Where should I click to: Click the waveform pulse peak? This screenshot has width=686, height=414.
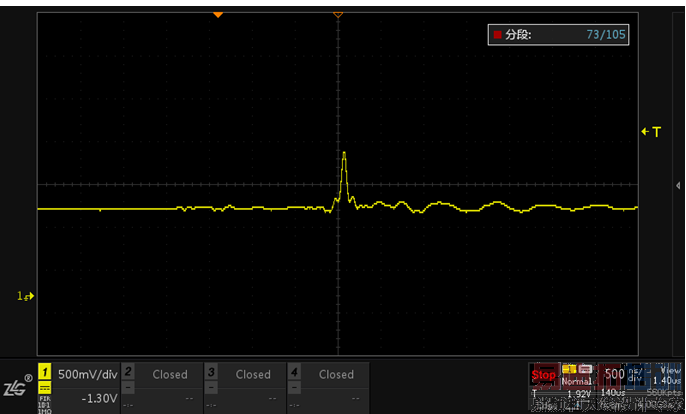(x=344, y=153)
